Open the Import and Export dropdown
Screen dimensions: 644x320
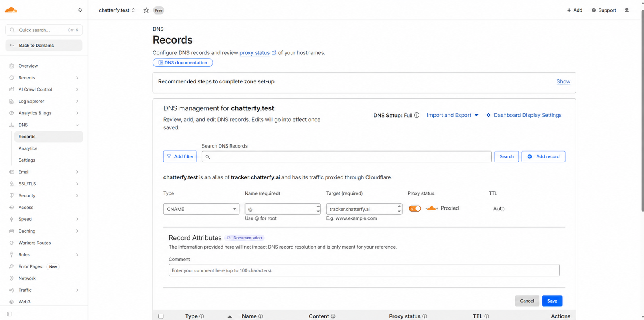point(453,115)
